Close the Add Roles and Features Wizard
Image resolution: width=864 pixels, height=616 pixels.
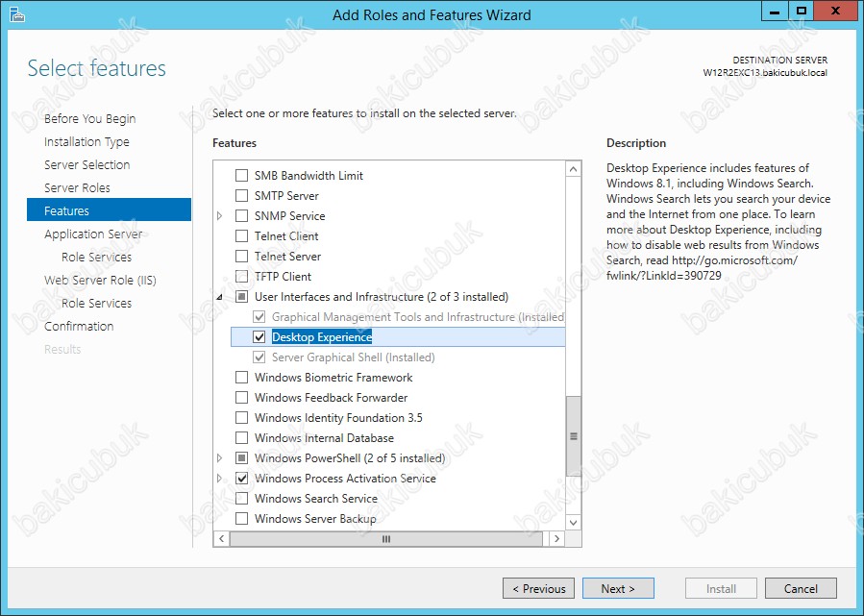pyautogui.click(x=835, y=12)
